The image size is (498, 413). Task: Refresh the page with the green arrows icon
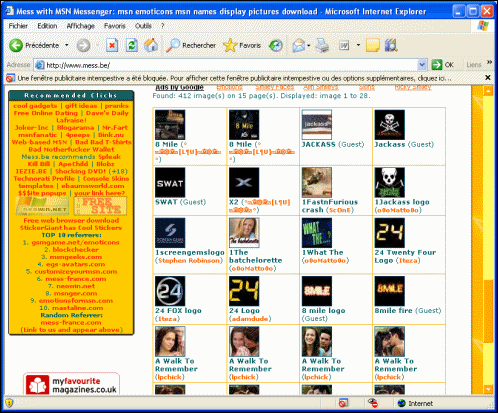[132, 45]
